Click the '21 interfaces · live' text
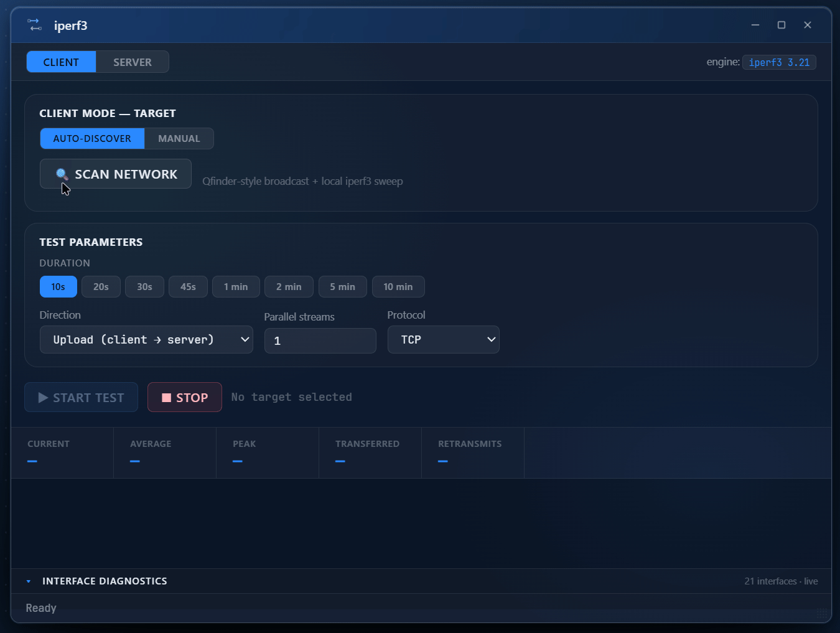Screen dimensions: 840x633 pos(781,581)
